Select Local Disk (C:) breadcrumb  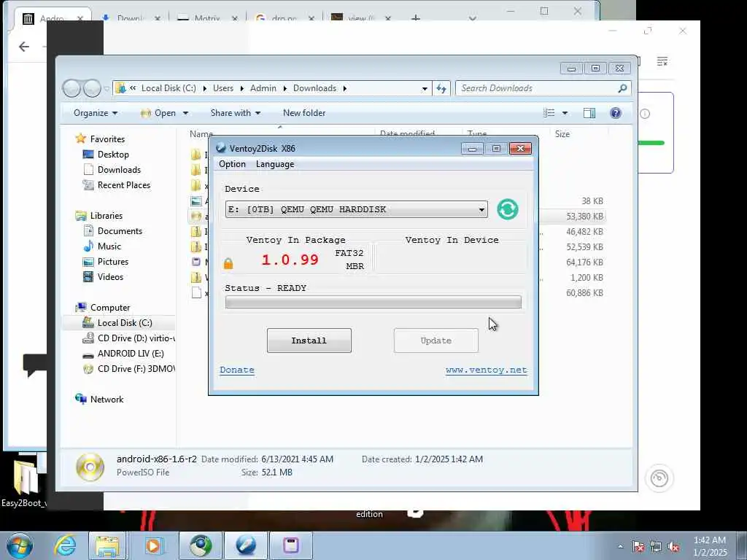(x=169, y=88)
